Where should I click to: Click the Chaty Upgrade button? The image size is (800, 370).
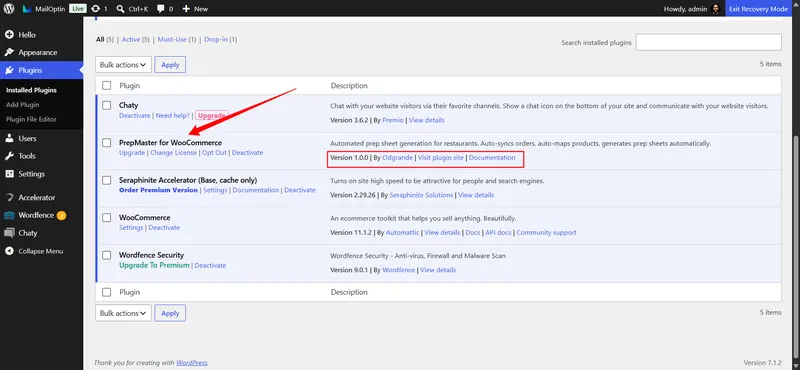[x=211, y=116]
